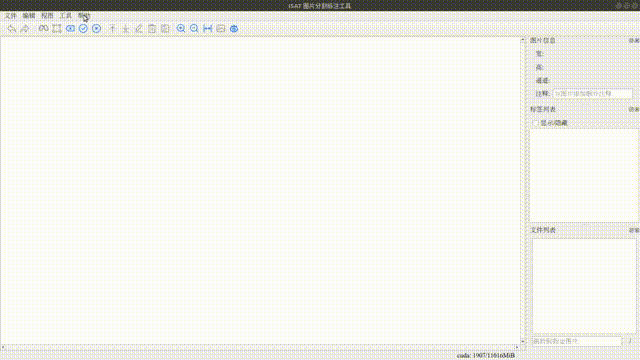Click the jump-to-image input field
Viewport: 640px width, 360px height.
coord(577,341)
